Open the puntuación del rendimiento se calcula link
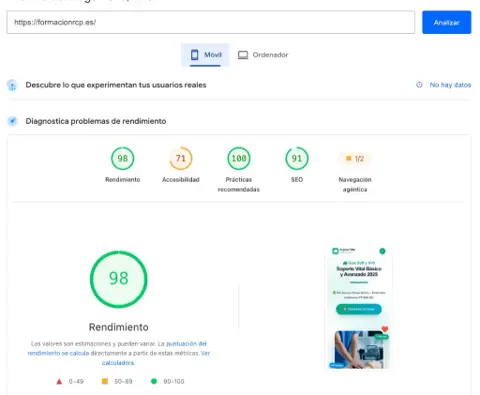 click(117, 348)
